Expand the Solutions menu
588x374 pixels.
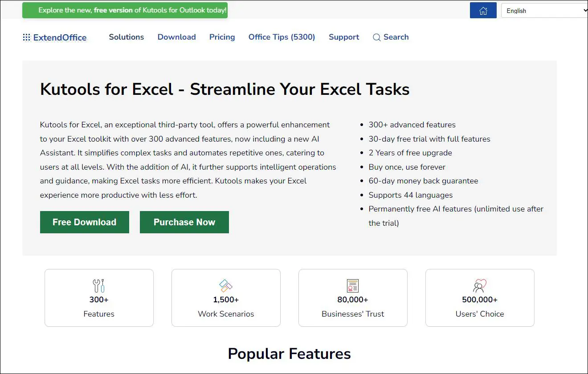(126, 37)
